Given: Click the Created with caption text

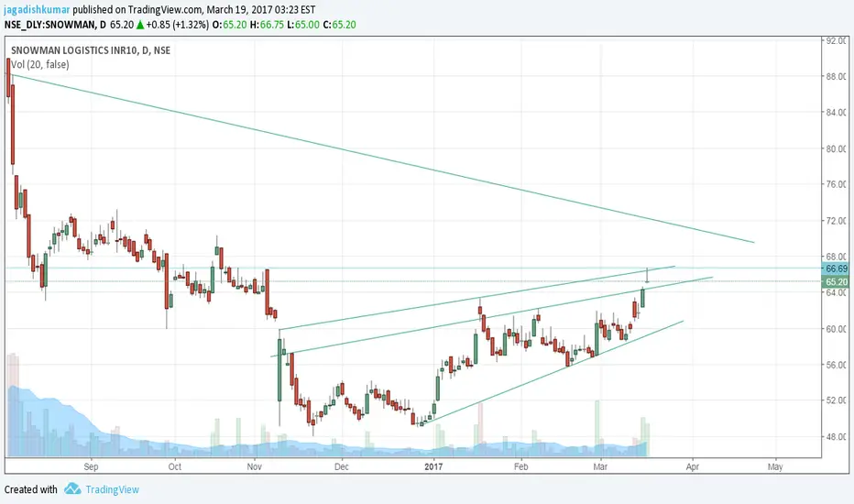Looking at the screenshot, I should point(30,489).
